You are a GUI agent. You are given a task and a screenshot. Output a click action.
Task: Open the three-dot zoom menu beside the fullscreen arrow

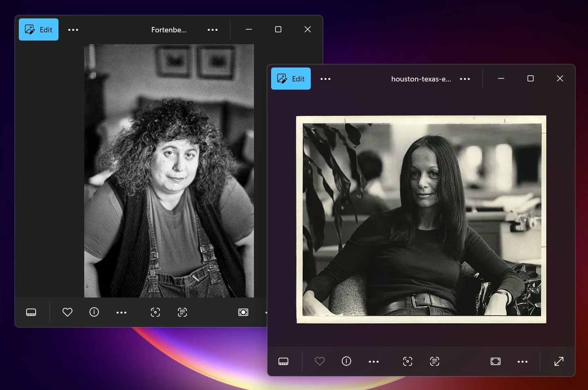click(x=523, y=362)
